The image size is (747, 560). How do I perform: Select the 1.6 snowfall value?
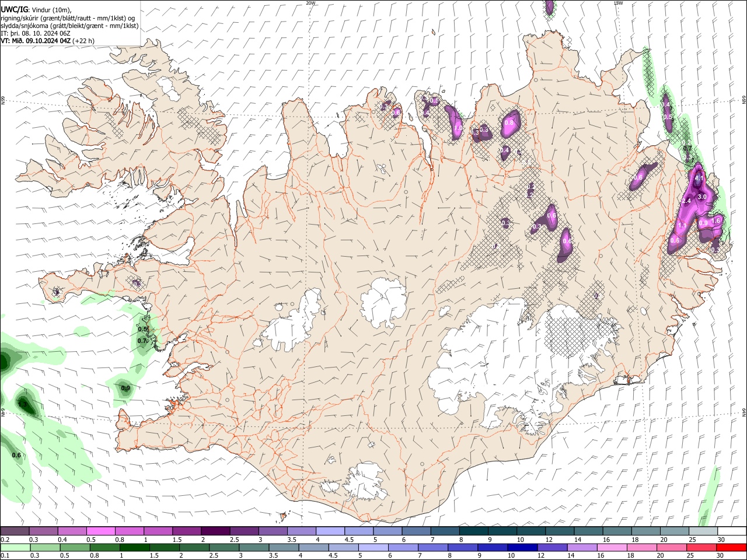(x=717, y=220)
